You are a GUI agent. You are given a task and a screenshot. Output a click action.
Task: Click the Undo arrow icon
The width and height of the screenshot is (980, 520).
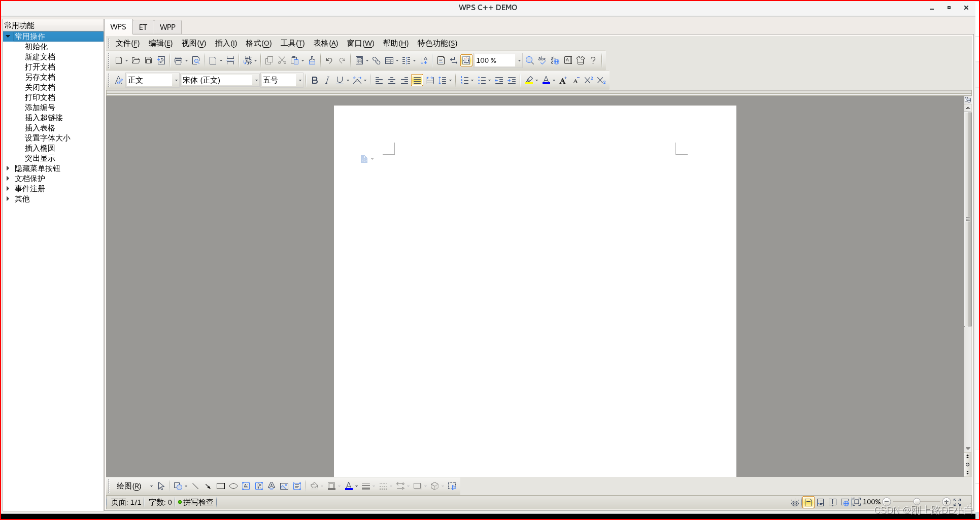pyautogui.click(x=329, y=60)
